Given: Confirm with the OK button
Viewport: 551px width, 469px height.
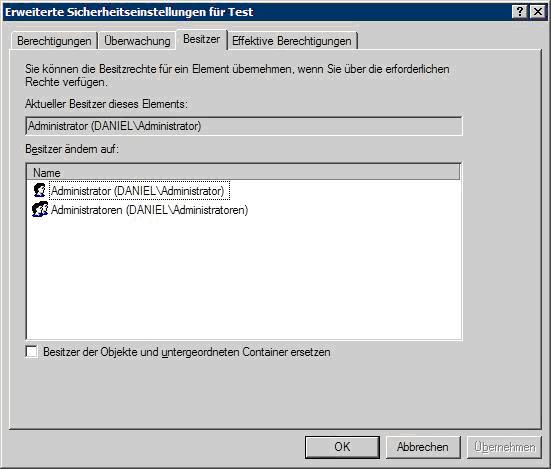Looking at the screenshot, I should [342, 447].
